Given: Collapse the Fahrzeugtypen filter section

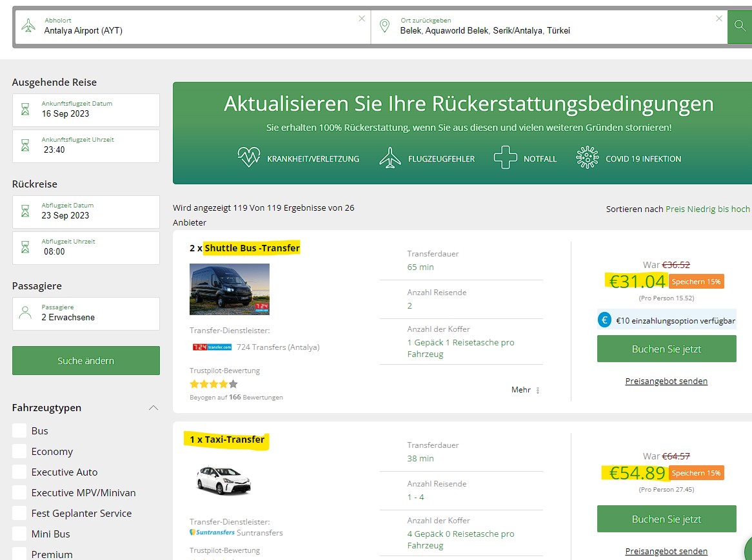Looking at the screenshot, I should click(x=153, y=408).
